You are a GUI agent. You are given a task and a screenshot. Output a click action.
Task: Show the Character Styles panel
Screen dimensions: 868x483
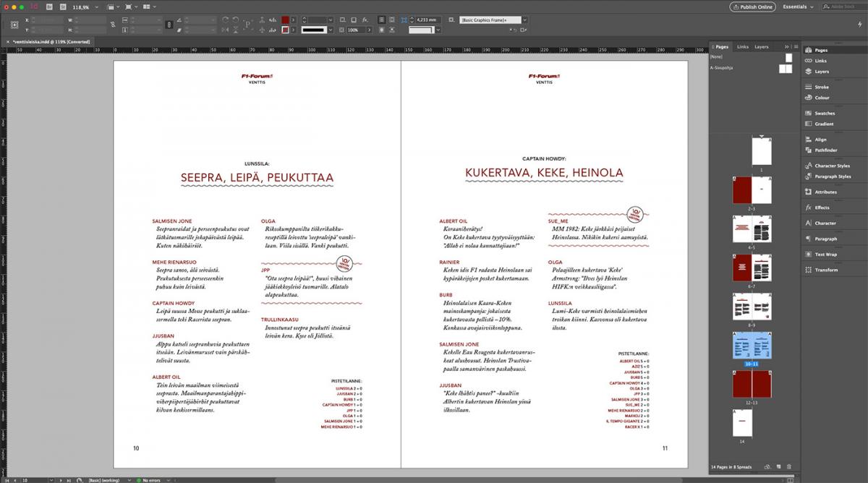pos(832,166)
